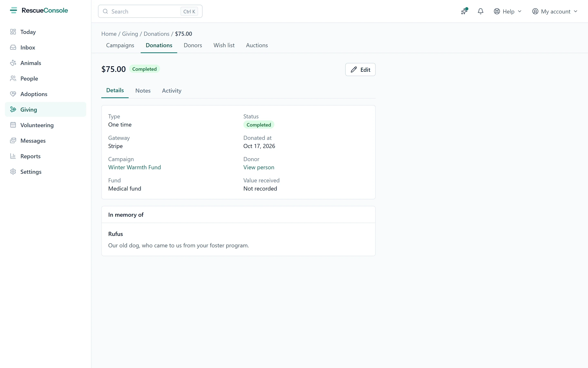
Task: Click the sparkle what's new icon
Action: click(x=464, y=11)
